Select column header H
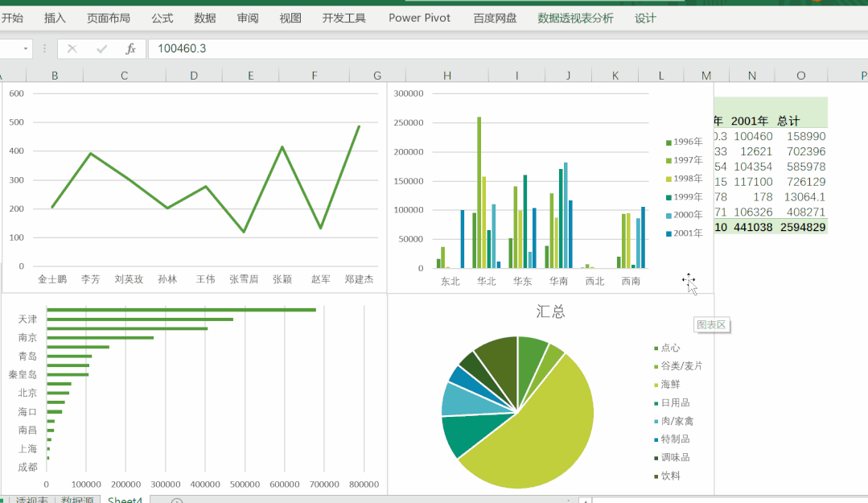The image size is (868, 503). tap(446, 74)
